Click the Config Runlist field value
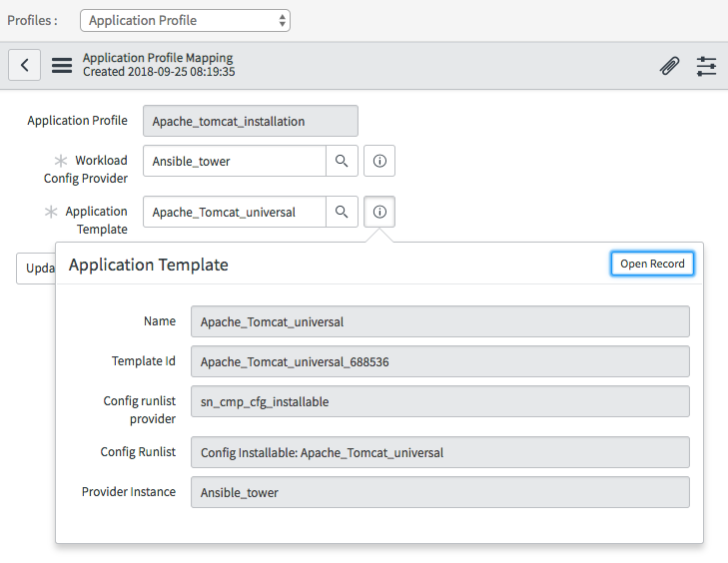Image resolution: width=728 pixels, height=563 pixels. 440,452
